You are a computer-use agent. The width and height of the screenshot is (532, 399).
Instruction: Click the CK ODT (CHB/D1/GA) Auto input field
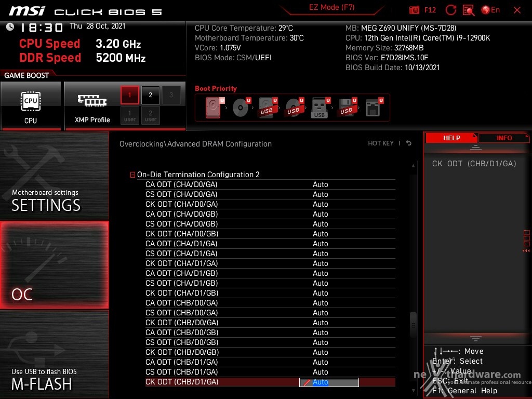pyautogui.click(x=329, y=382)
